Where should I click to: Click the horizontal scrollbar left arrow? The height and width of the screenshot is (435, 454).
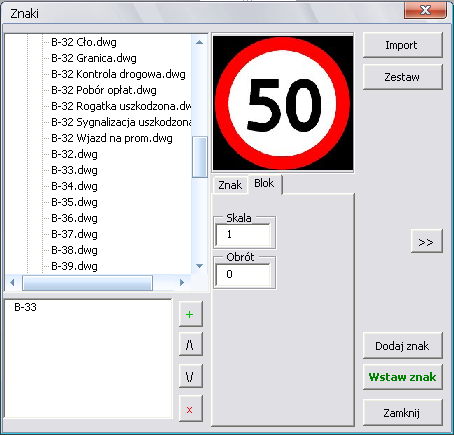click(13, 283)
